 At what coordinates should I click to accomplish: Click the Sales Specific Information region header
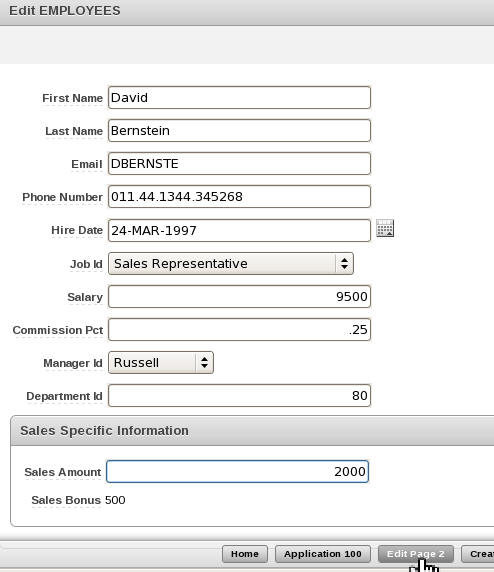click(x=252, y=430)
